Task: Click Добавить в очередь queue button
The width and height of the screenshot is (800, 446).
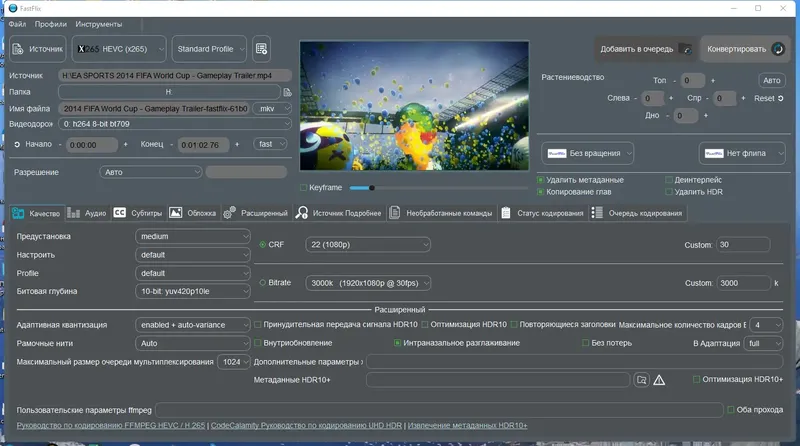Action: [645, 48]
